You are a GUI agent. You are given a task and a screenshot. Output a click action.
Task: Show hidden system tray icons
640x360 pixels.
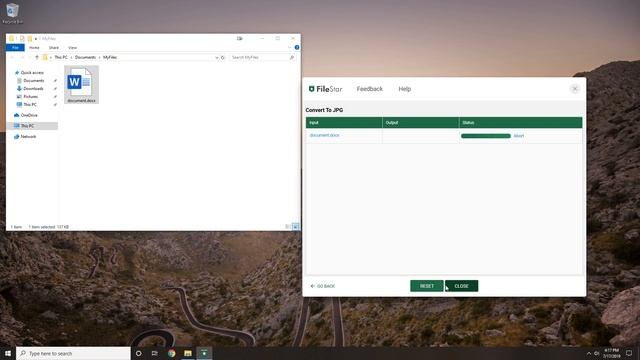pos(589,353)
